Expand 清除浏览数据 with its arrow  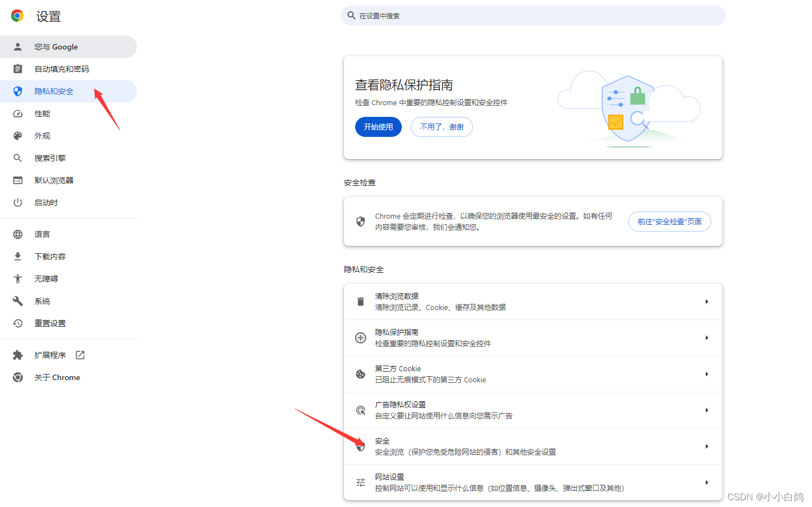click(x=707, y=302)
